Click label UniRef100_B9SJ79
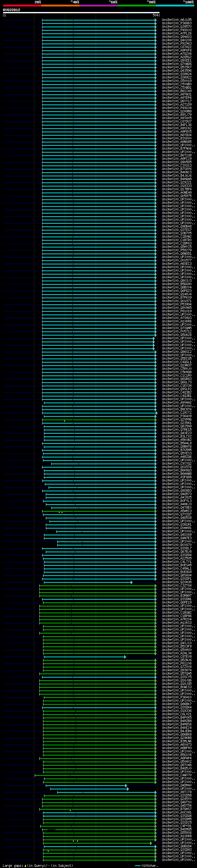197x868 pixels. (x=177, y=115)
